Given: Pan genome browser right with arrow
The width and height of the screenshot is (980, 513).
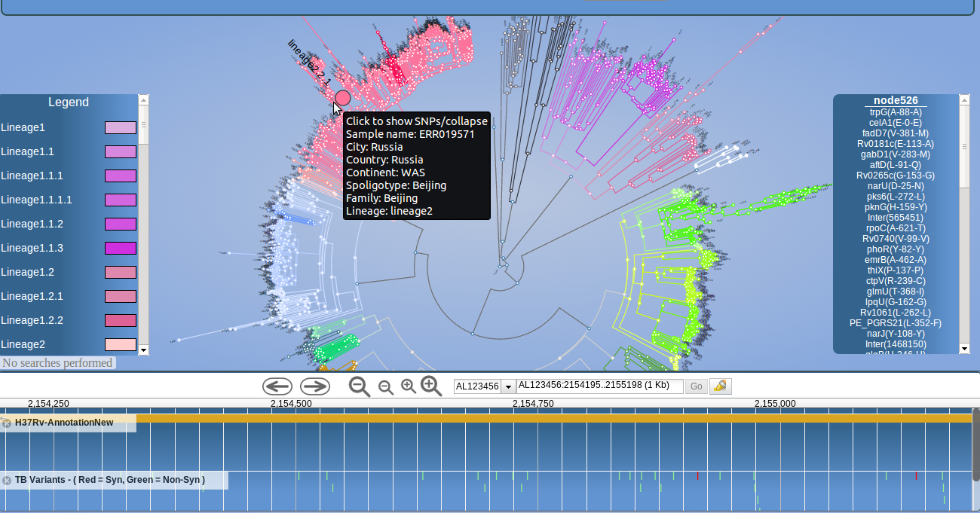Looking at the screenshot, I should [314, 386].
